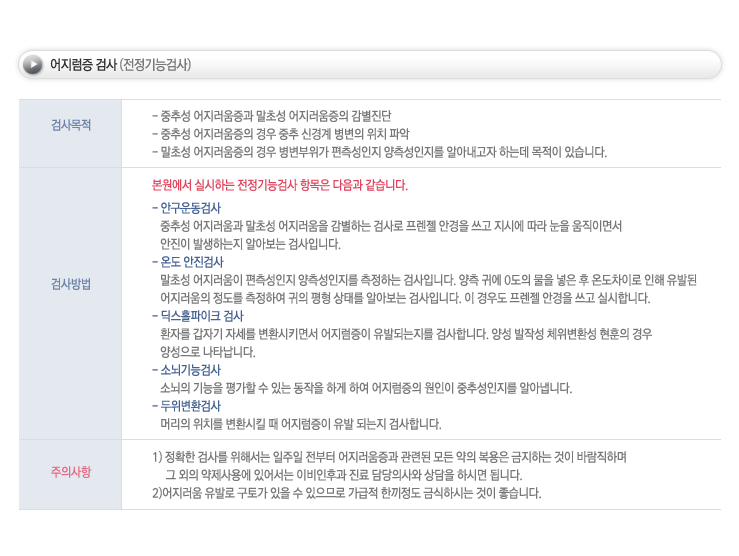Click the line about 편측성인지 양측성인지를 알아내고자

coord(379,152)
